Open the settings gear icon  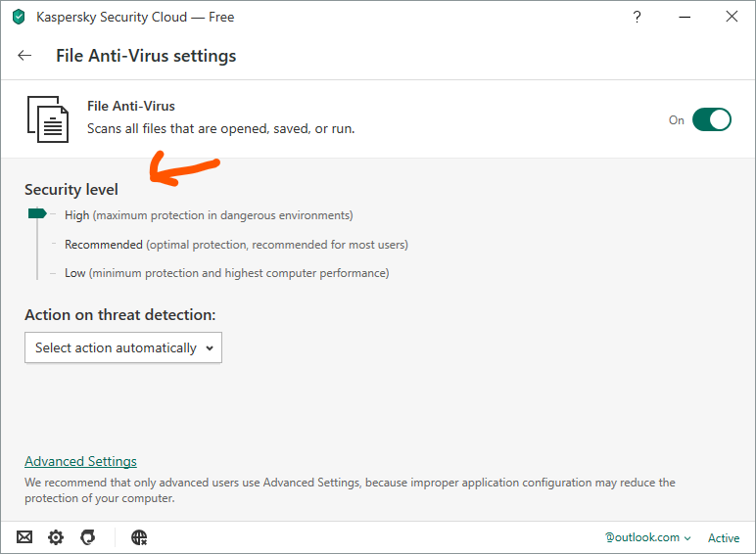56,537
